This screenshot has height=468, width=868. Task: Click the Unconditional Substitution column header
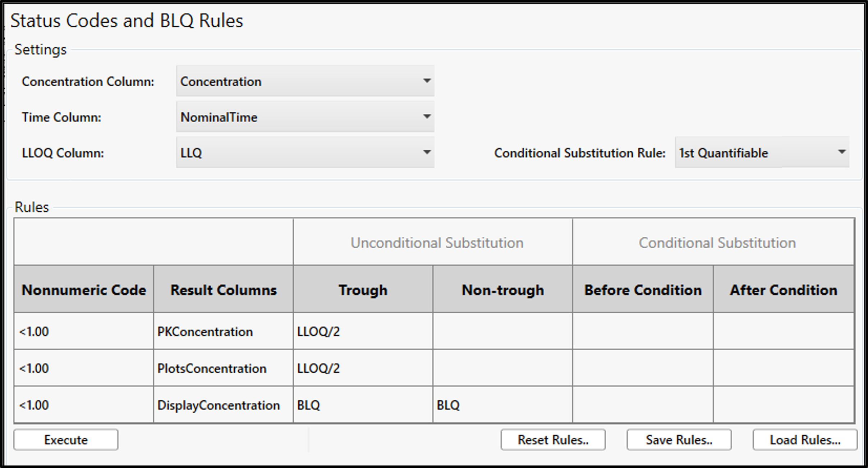437,242
